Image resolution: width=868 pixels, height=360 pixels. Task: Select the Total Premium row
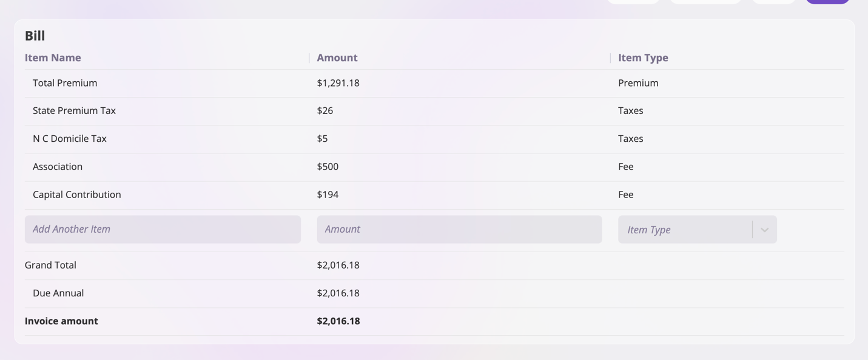coord(65,83)
